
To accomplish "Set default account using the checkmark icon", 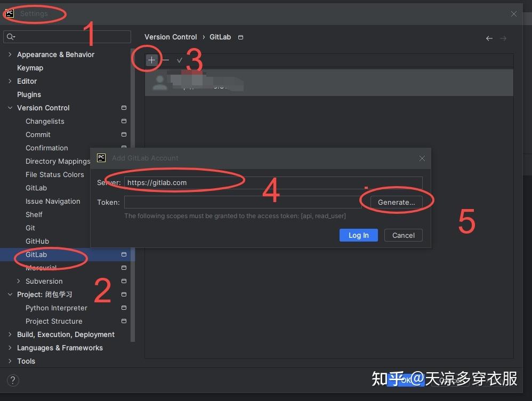I will tap(180, 60).
